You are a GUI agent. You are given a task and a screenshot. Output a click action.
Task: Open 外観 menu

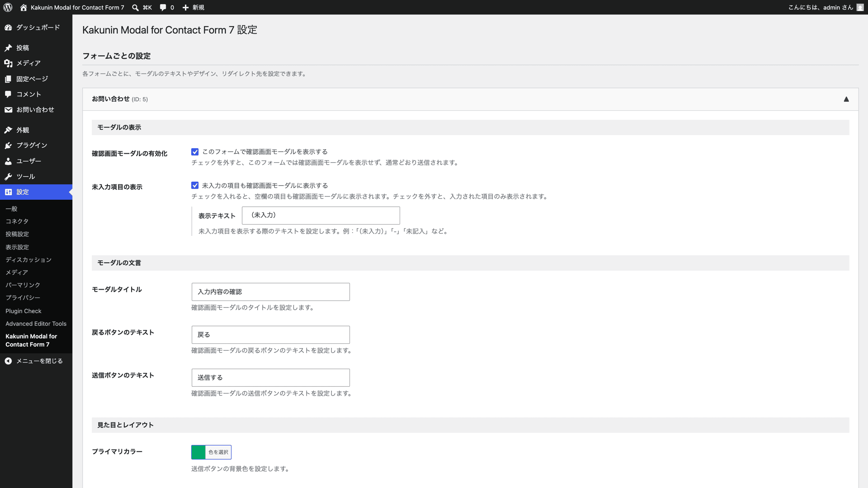(x=36, y=130)
